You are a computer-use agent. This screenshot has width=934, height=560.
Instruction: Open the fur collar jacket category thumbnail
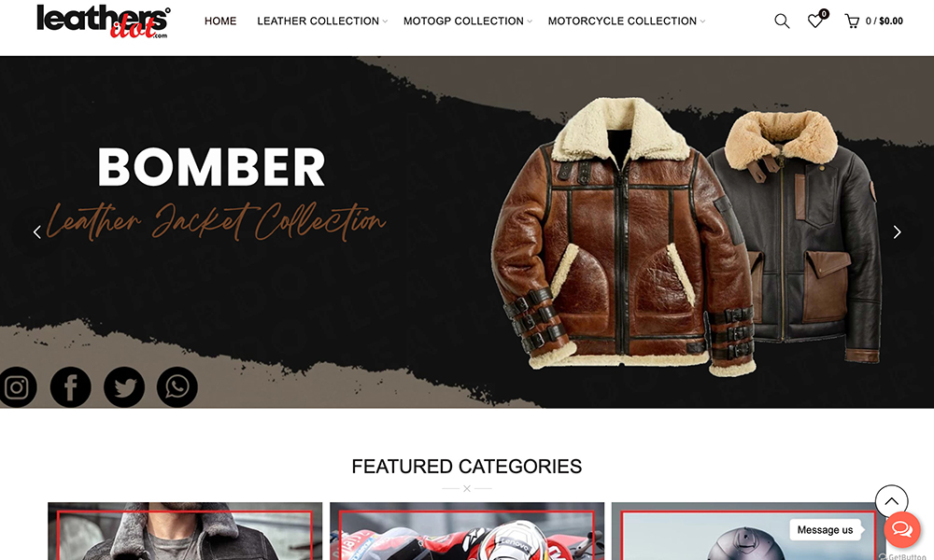185,531
